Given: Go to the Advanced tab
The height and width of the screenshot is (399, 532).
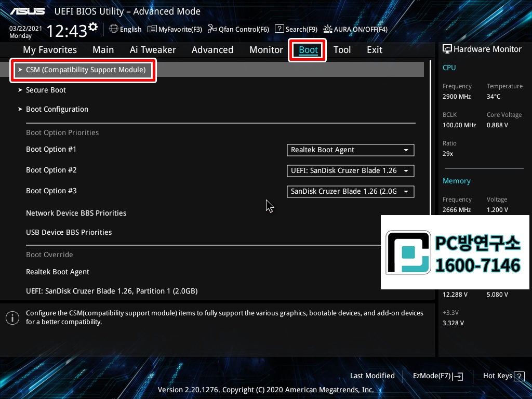Looking at the screenshot, I should point(212,50).
